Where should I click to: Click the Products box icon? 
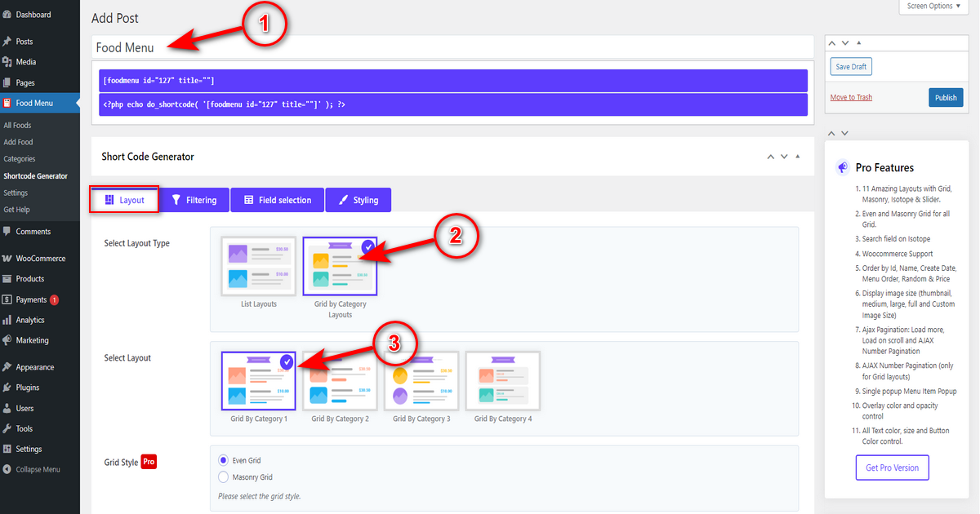(7, 279)
